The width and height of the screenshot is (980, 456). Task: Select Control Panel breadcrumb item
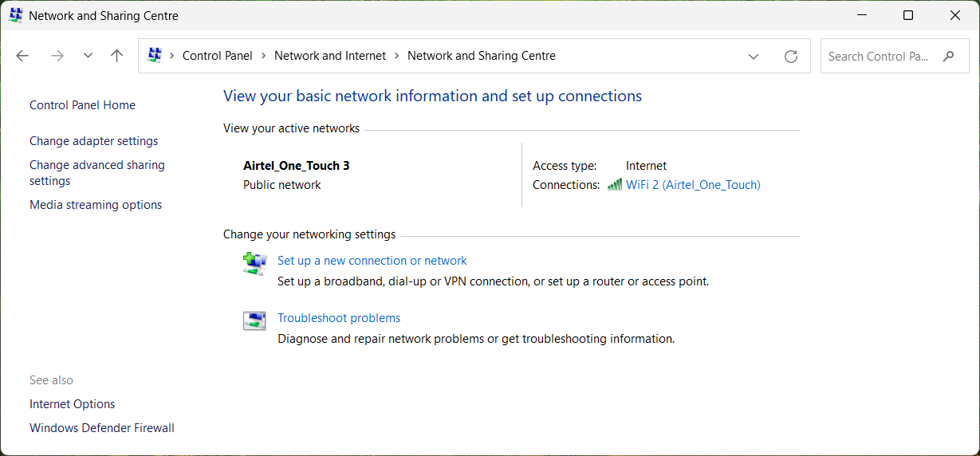[x=217, y=56]
